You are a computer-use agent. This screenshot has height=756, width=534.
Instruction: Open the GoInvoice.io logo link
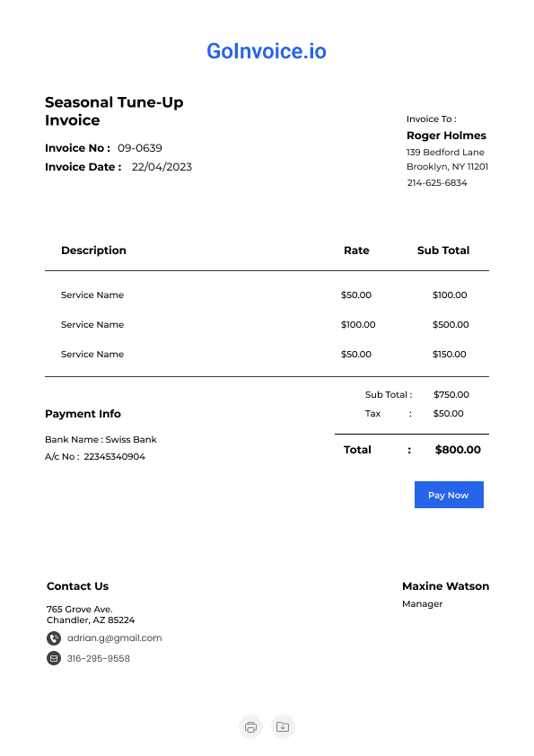pyautogui.click(x=267, y=51)
